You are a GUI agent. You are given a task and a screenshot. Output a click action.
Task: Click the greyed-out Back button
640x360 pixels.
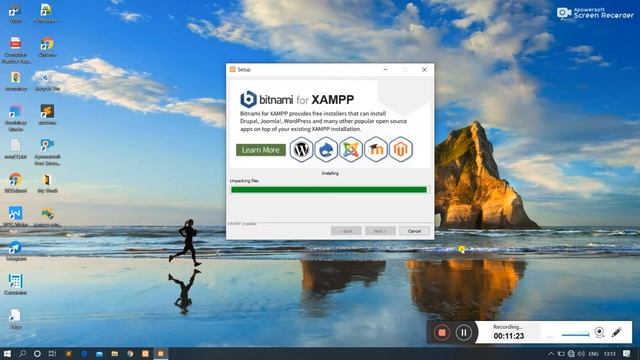coord(346,231)
